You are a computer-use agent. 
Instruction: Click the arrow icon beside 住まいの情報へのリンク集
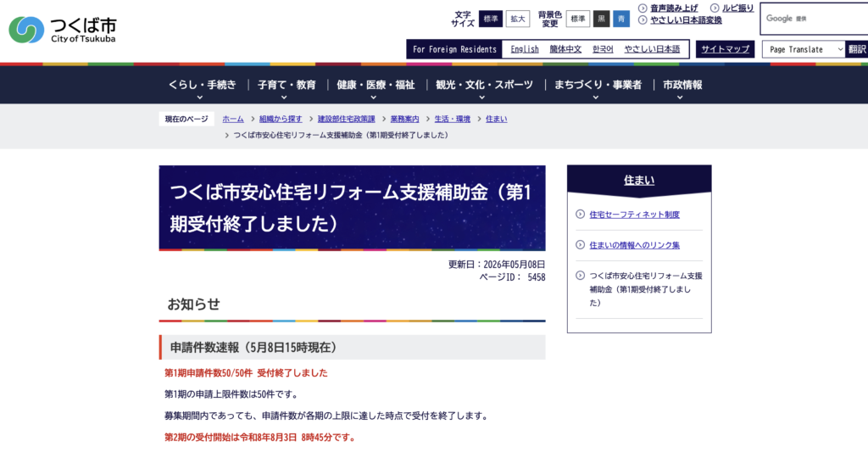(x=580, y=245)
